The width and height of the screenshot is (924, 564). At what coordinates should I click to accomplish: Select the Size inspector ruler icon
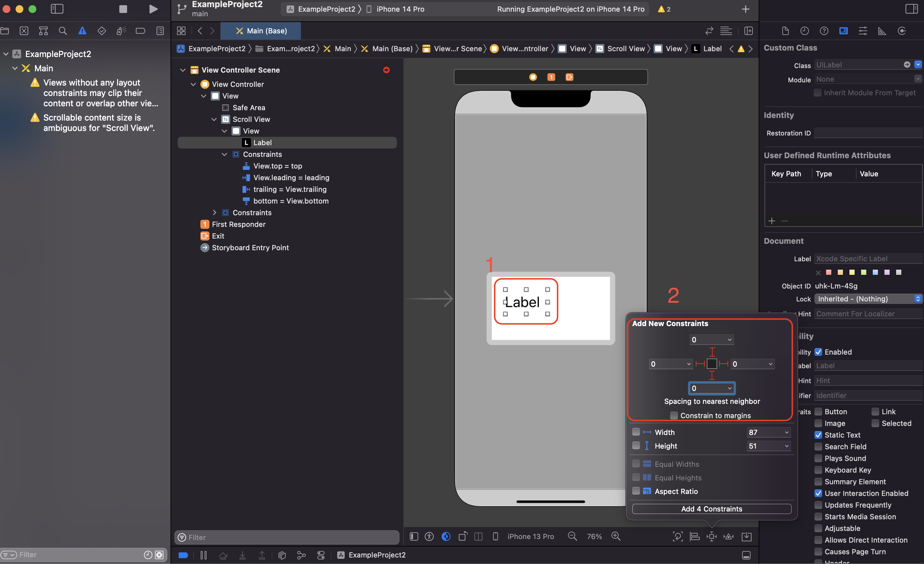(x=882, y=31)
